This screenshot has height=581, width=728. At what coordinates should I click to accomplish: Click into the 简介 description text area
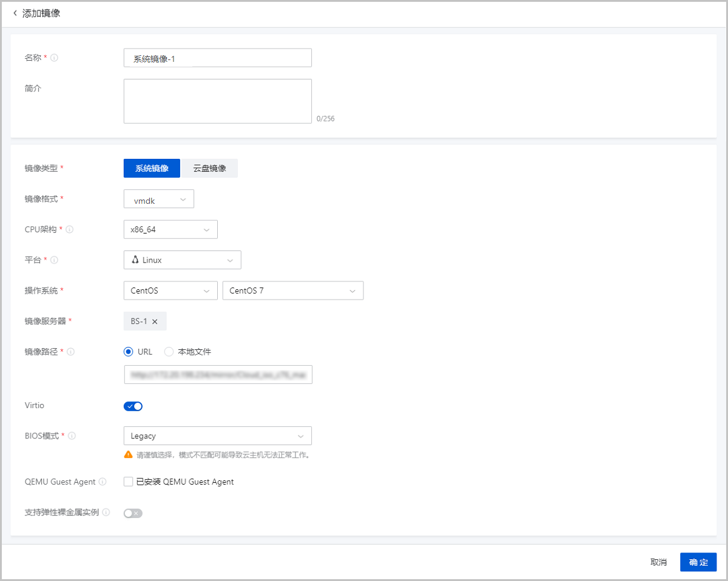click(217, 101)
